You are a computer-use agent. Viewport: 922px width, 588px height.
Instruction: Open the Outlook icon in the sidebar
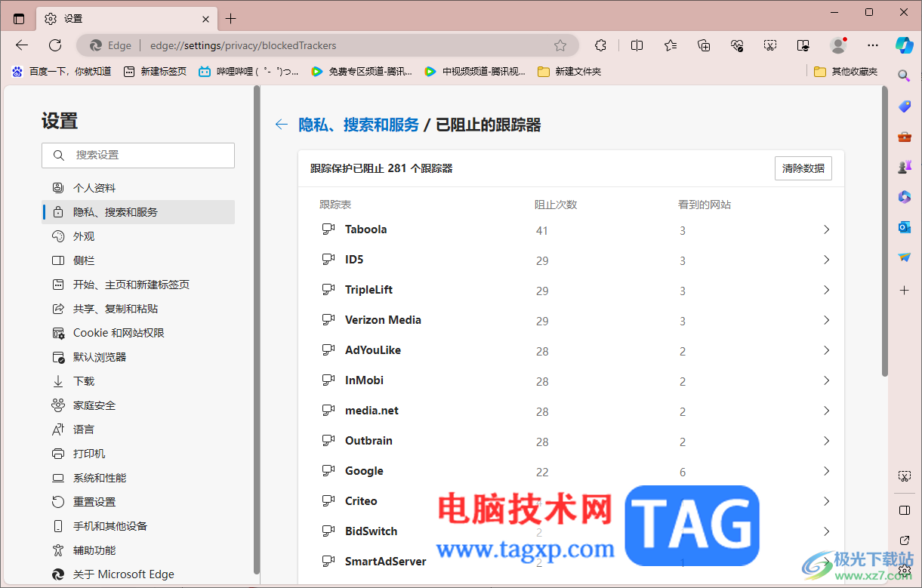pyautogui.click(x=904, y=227)
